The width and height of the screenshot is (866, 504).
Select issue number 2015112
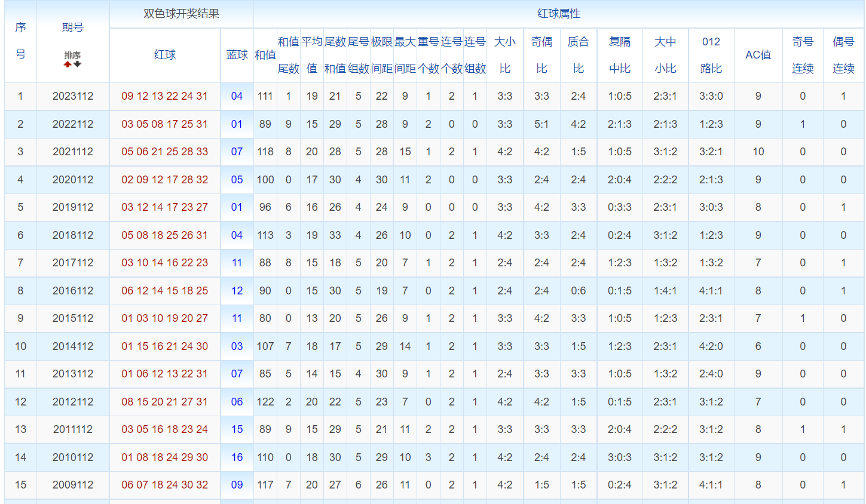pyautogui.click(x=73, y=318)
